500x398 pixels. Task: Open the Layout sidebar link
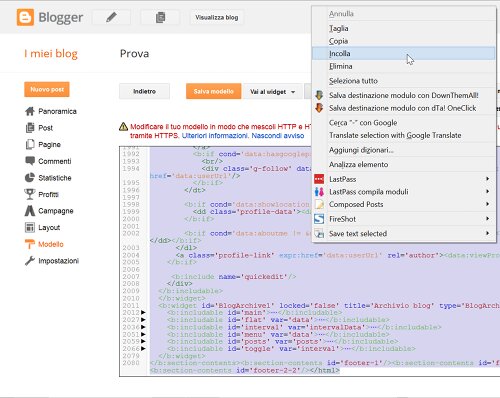[x=49, y=227]
